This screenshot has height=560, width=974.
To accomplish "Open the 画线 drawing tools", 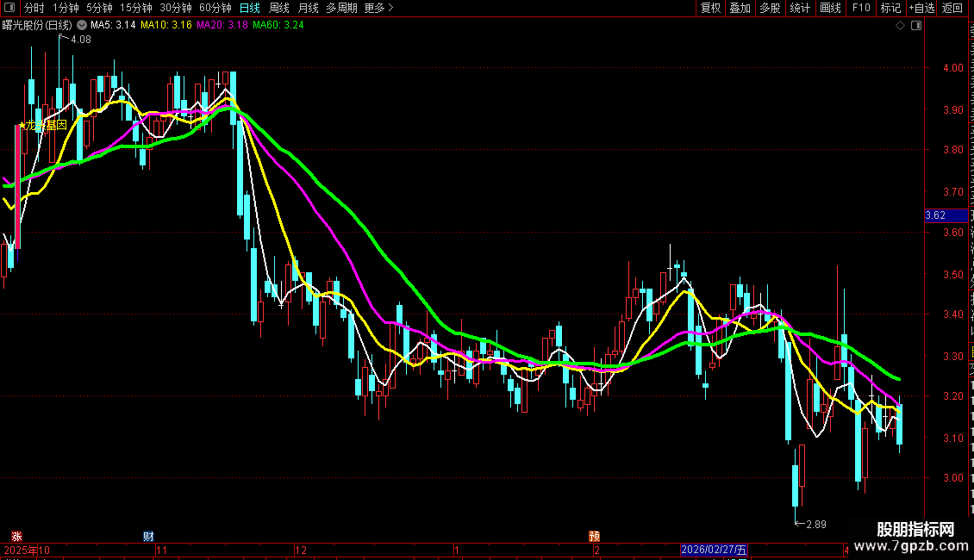I will 830,8.
